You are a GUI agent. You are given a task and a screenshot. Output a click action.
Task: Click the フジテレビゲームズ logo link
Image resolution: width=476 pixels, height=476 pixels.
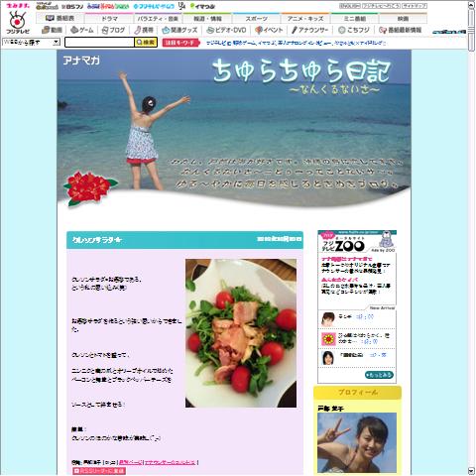pyautogui.click(x=154, y=6)
